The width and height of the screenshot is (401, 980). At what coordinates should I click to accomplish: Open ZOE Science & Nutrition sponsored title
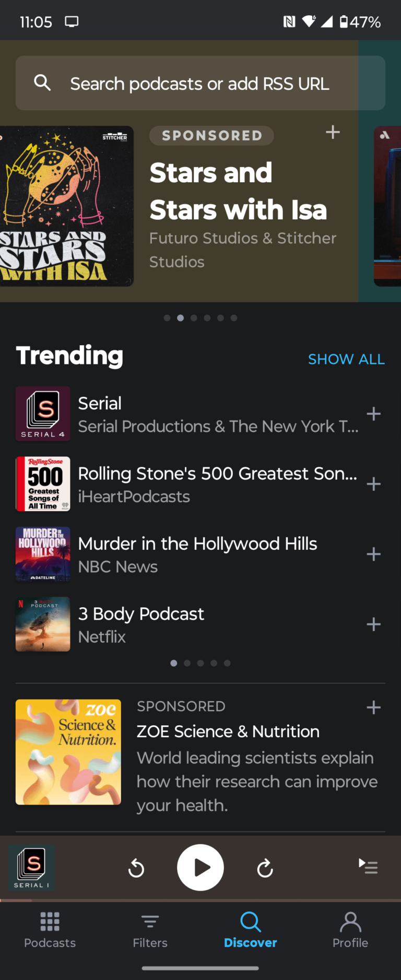coord(228,731)
